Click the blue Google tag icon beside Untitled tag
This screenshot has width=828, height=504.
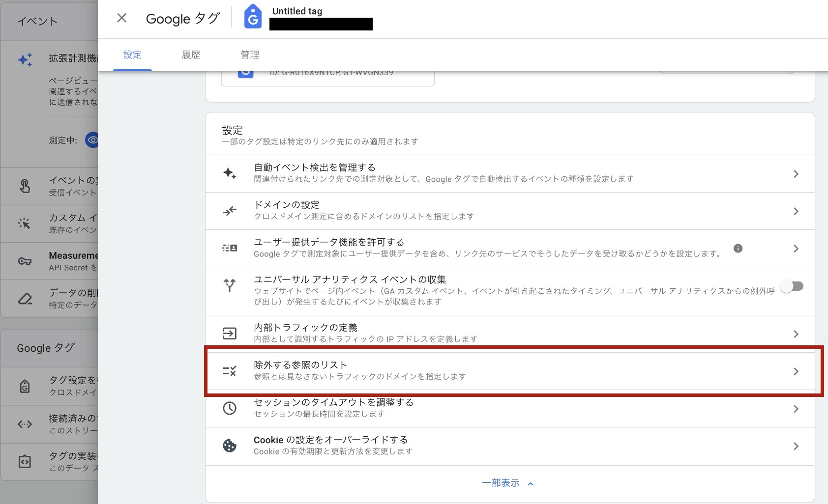[x=253, y=17]
